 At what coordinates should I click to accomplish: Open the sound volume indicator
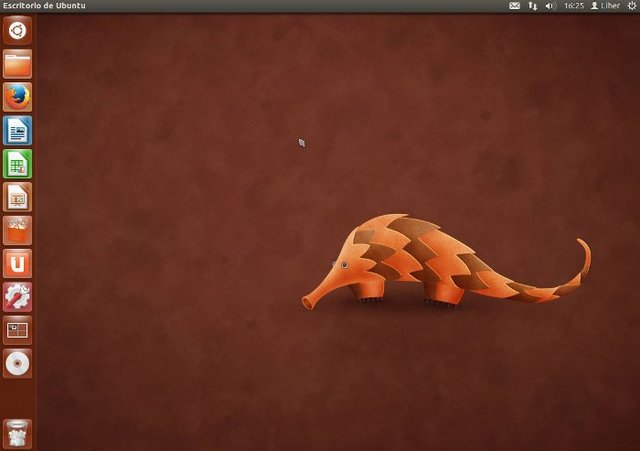click(x=550, y=6)
